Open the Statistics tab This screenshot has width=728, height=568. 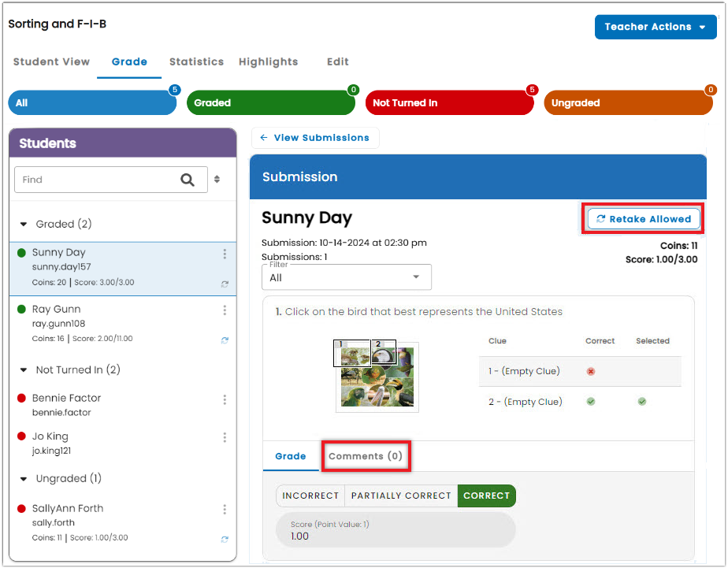(x=196, y=61)
